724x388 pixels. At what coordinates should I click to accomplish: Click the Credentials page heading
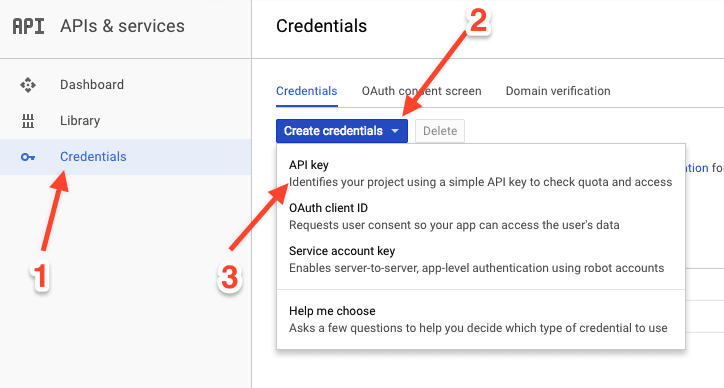(321, 26)
